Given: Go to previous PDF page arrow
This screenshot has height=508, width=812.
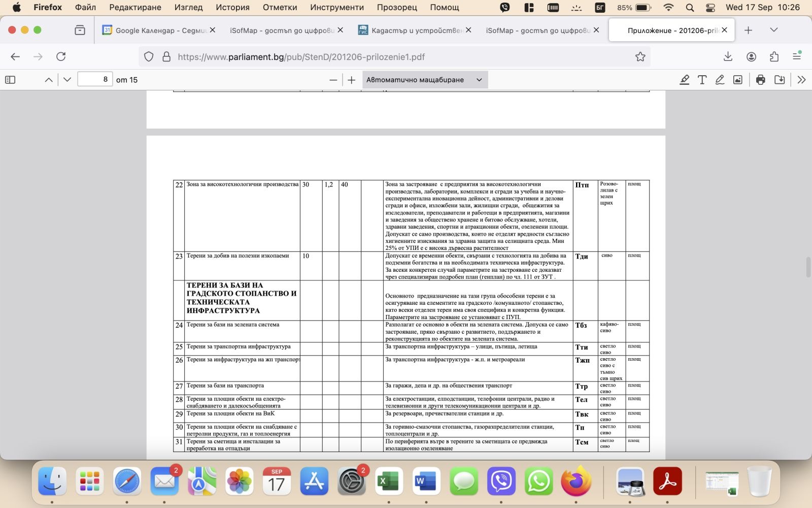Looking at the screenshot, I should 49,80.
